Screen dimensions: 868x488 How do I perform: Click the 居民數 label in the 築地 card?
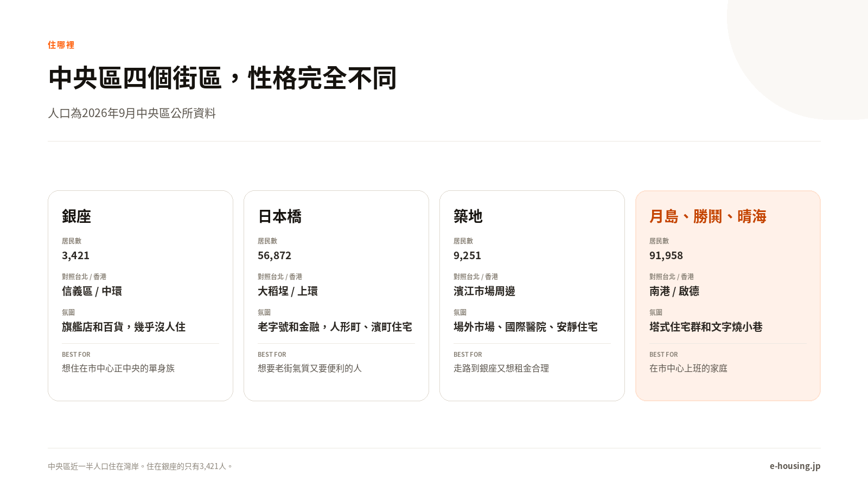463,241
